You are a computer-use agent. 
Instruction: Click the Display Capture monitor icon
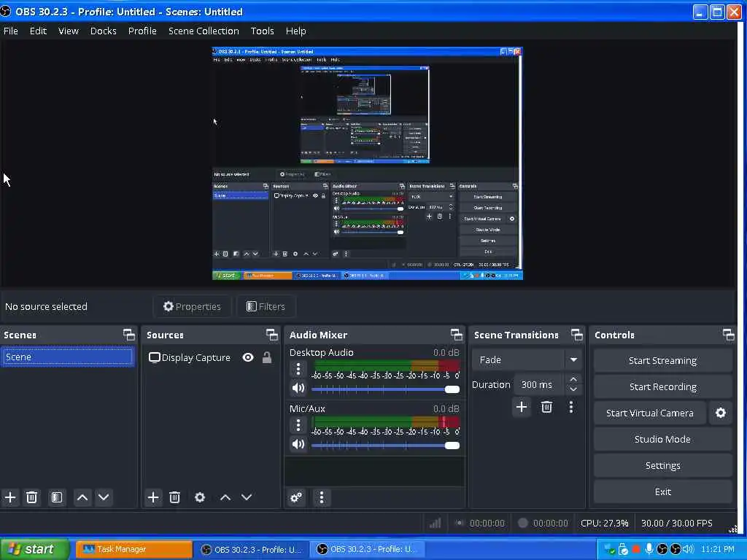[154, 357]
